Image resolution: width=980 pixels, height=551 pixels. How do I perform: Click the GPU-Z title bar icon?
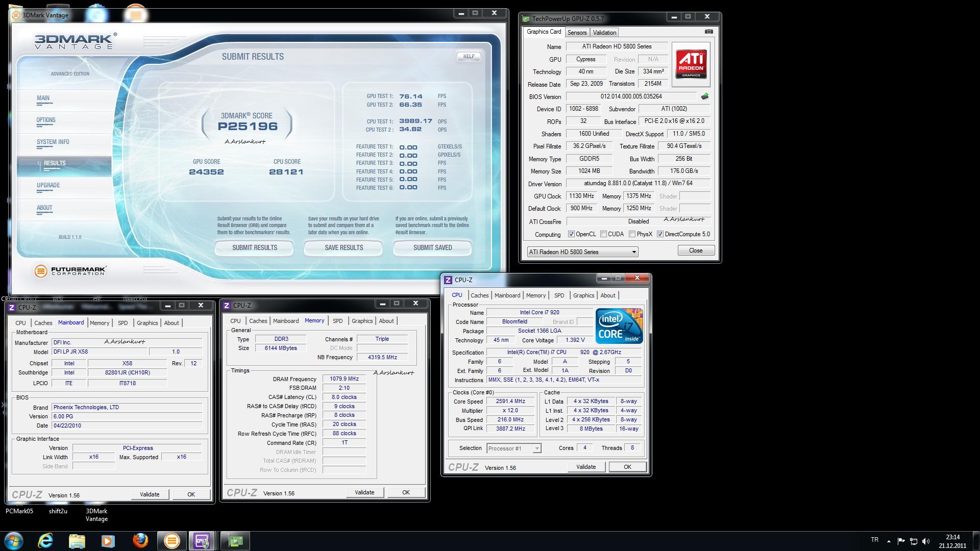(526, 19)
